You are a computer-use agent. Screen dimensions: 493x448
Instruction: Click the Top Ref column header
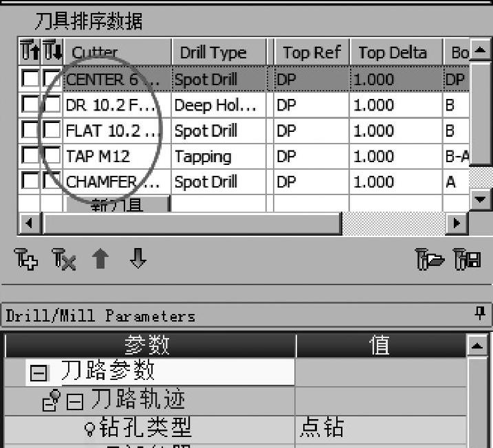tap(311, 52)
